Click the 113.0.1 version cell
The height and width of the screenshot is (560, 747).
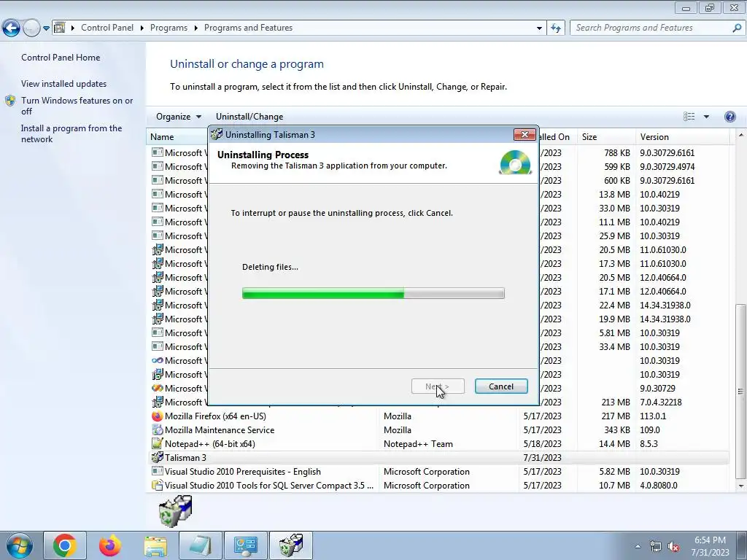coord(653,416)
